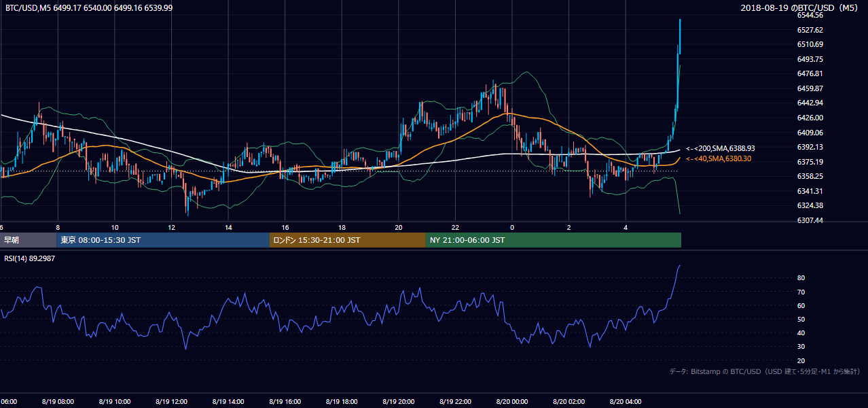Click the 8/19 22:00 time label
868x408 pixels.
click(x=455, y=402)
